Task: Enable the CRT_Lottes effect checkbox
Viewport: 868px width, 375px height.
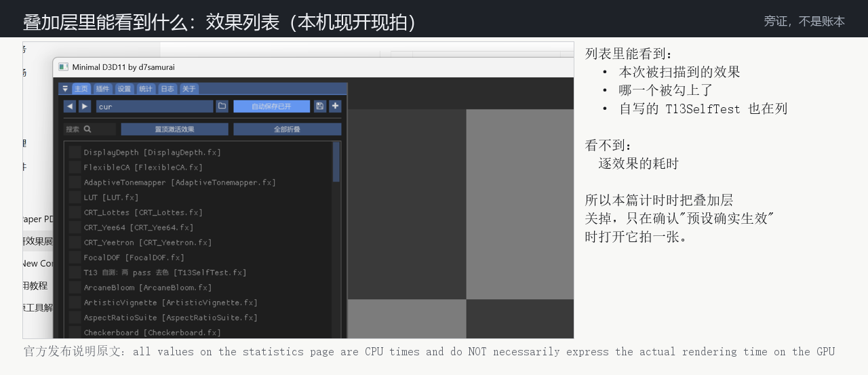Action: click(x=75, y=212)
